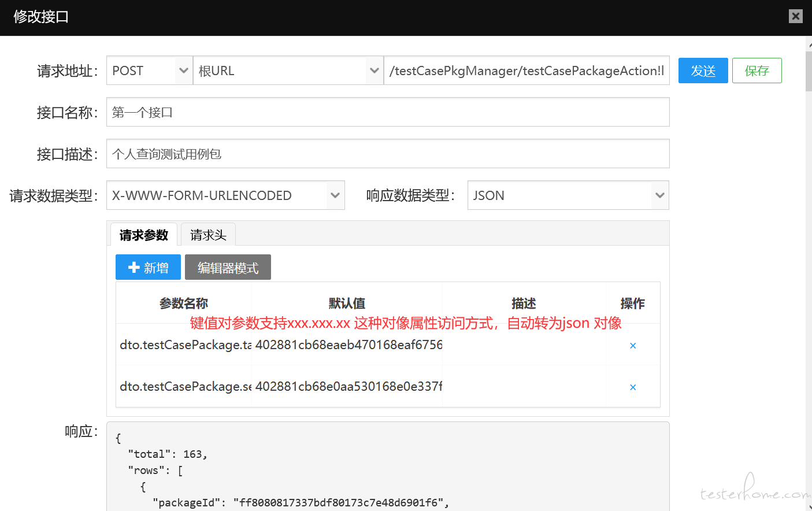Click the 编辑器模式 button
Screen dimensions: 812x511
[x=228, y=267]
